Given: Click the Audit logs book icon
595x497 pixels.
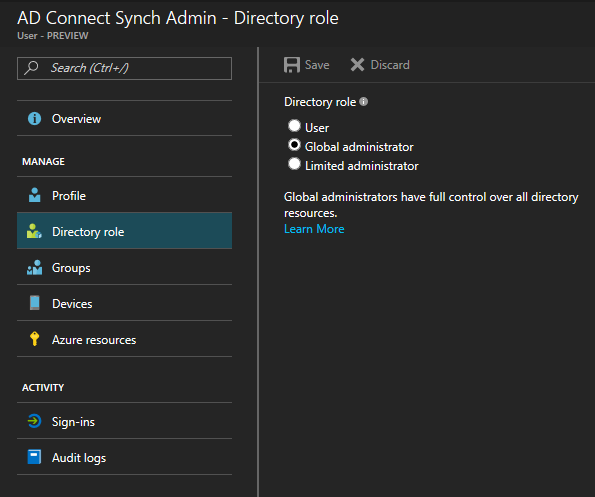Looking at the screenshot, I should coord(34,457).
